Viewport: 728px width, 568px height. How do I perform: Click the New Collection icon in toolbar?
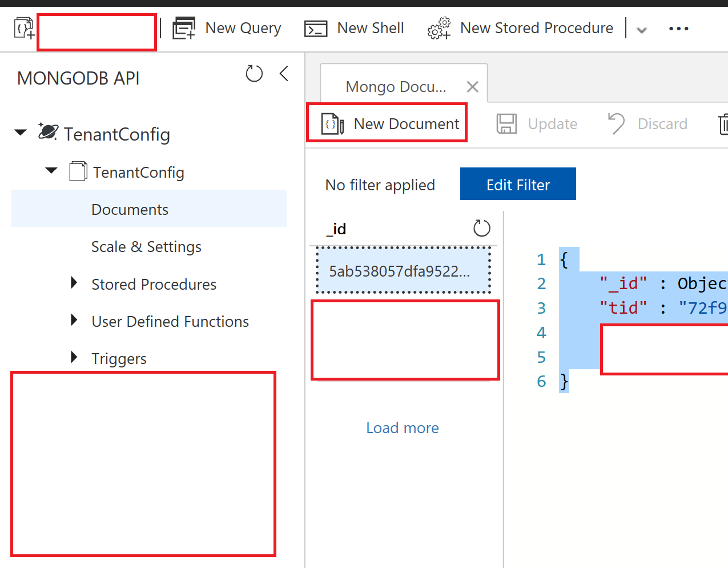coord(24,28)
